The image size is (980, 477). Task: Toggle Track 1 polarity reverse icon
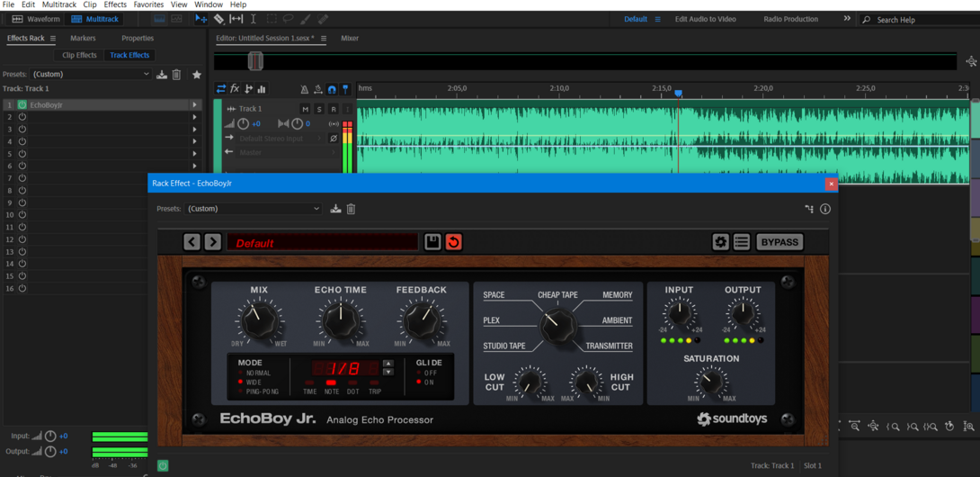coord(334,139)
